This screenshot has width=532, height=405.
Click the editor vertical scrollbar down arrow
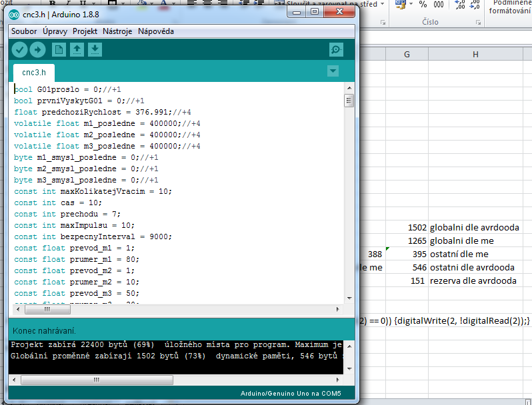[x=349, y=298]
